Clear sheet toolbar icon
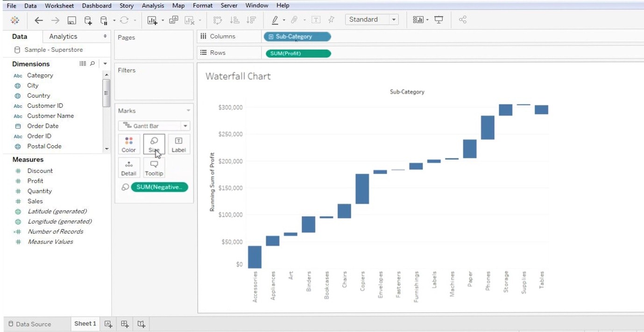The width and height of the screenshot is (644, 332). 190,20
